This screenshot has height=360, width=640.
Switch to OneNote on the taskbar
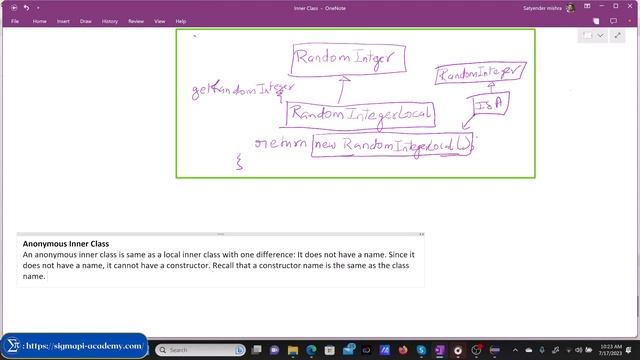[440, 350]
